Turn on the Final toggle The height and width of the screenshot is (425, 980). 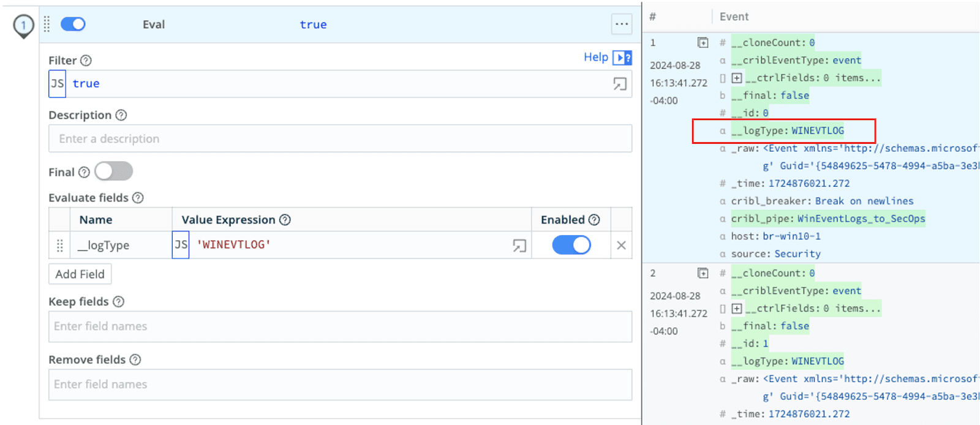[x=113, y=171]
